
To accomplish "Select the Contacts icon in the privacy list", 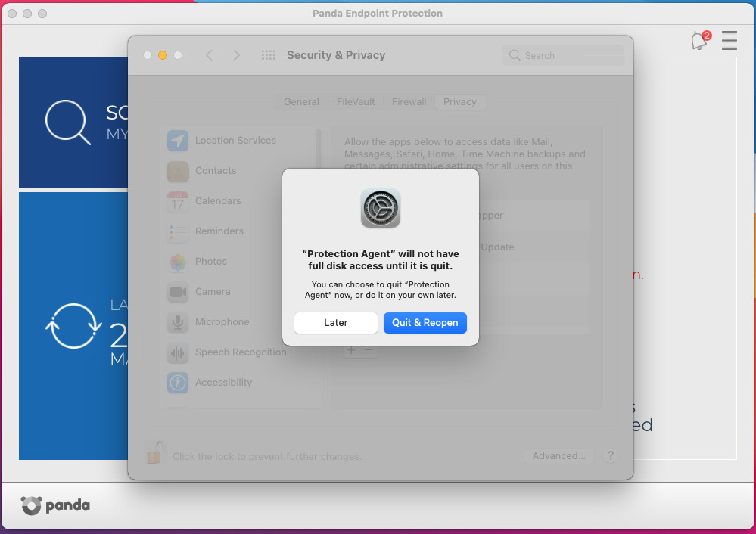I will [x=178, y=171].
